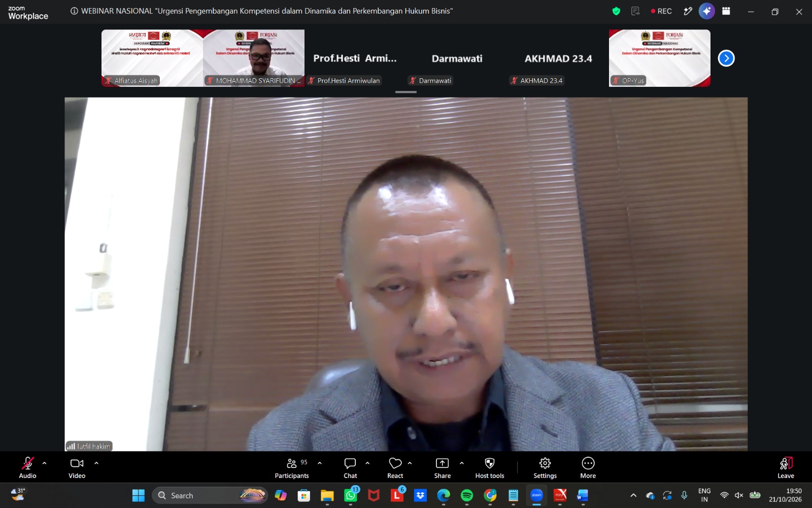Expand audio options caret next to Audio
The height and width of the screenshot is (508, 812).
pyautogui.click(x=45, y=463)
